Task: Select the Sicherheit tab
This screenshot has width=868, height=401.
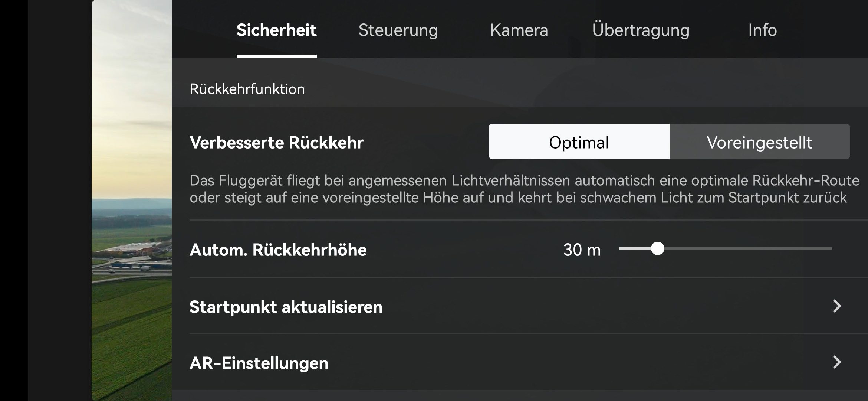Action: (x=276, y=30)
